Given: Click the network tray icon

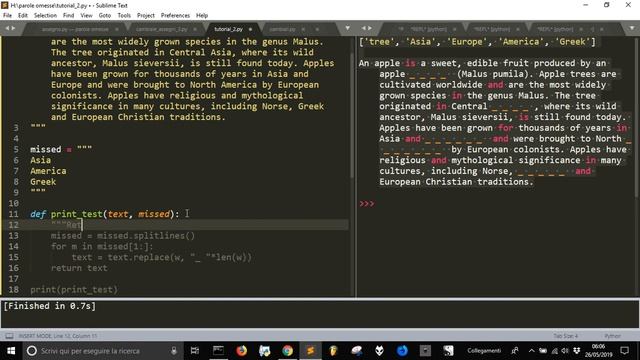Looking at the screenshot, I should coord(554,351).
